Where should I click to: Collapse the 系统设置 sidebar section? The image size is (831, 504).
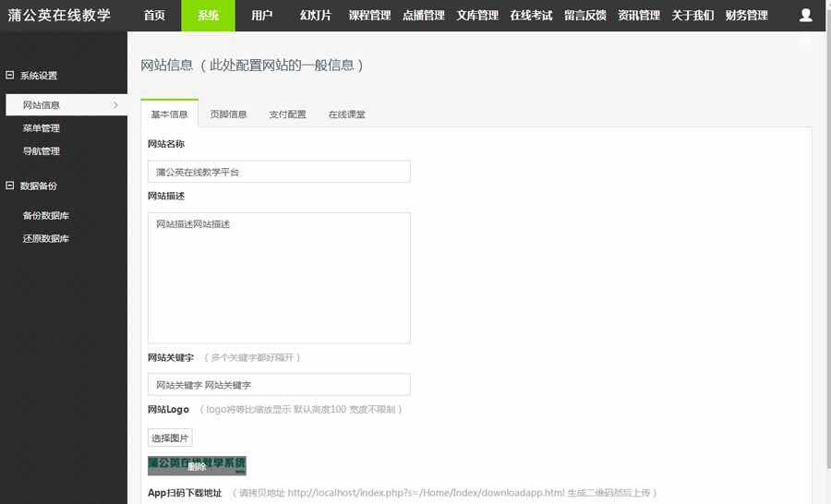click(x=10, y=76)
